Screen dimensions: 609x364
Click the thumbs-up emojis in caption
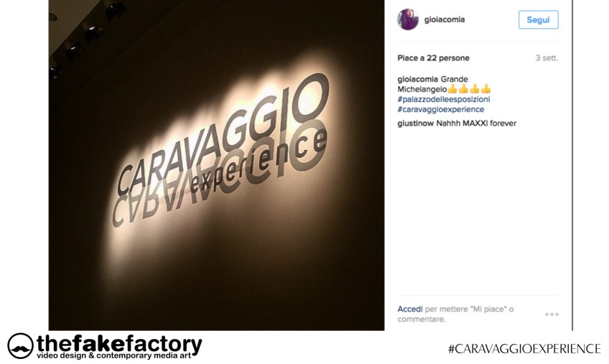pos(469,89)
